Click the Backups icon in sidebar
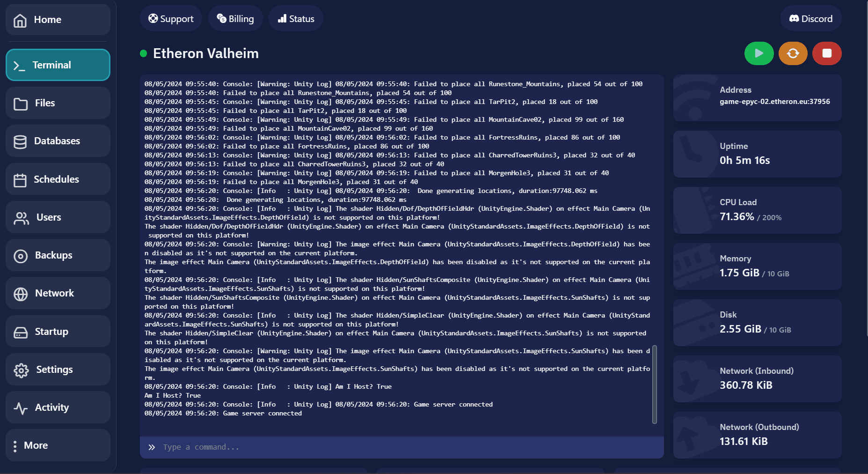 point(21,256)
